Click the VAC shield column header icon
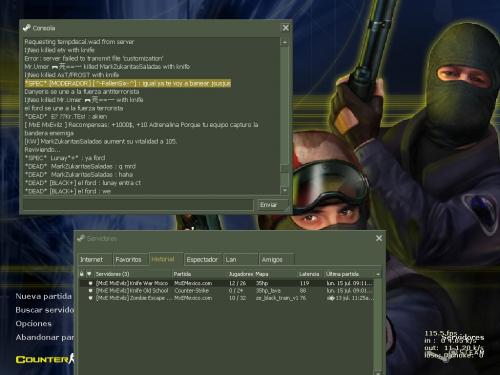500x375 pixels. click(89, 274)
